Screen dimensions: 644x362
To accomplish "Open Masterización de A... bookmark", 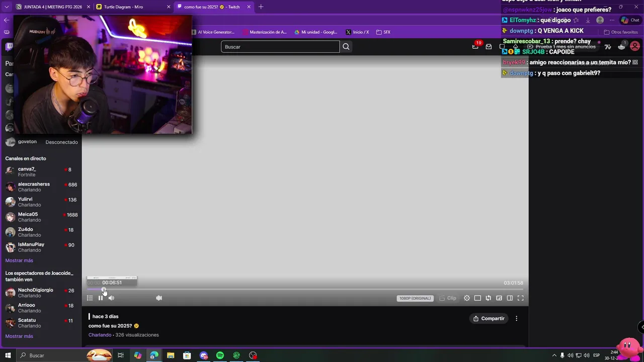I will [265, 32].
